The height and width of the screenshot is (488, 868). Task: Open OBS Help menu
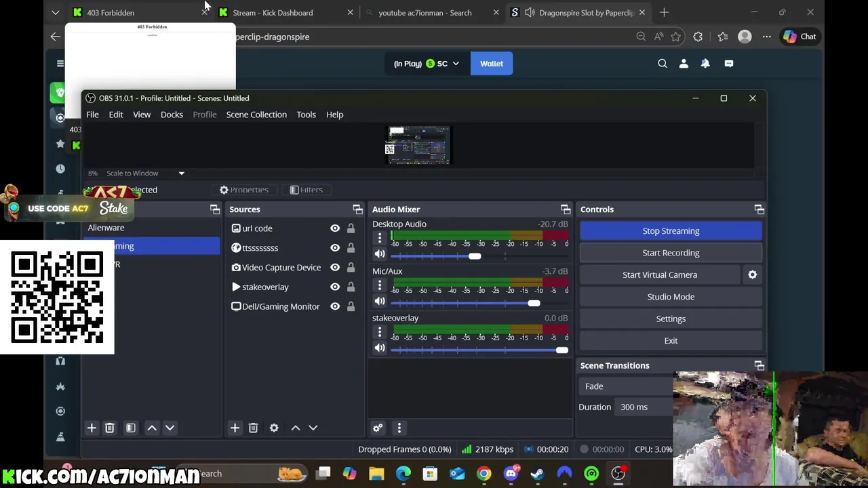coord(334,115)
